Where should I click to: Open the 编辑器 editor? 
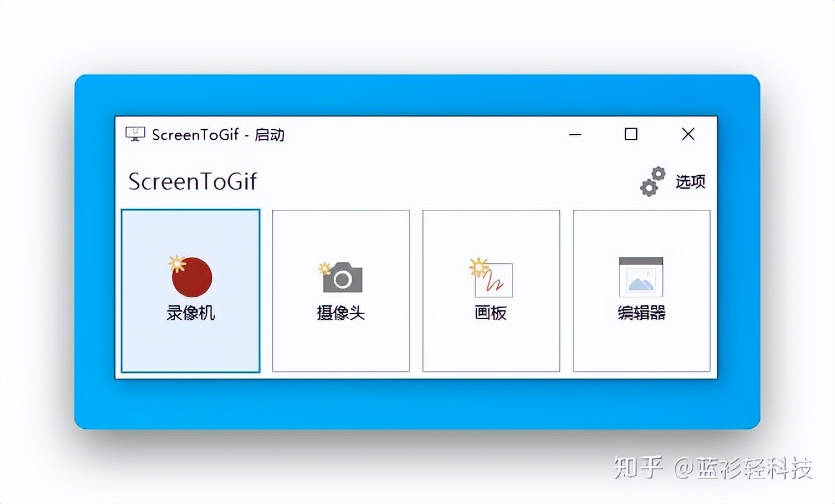(x=642, y=291)
